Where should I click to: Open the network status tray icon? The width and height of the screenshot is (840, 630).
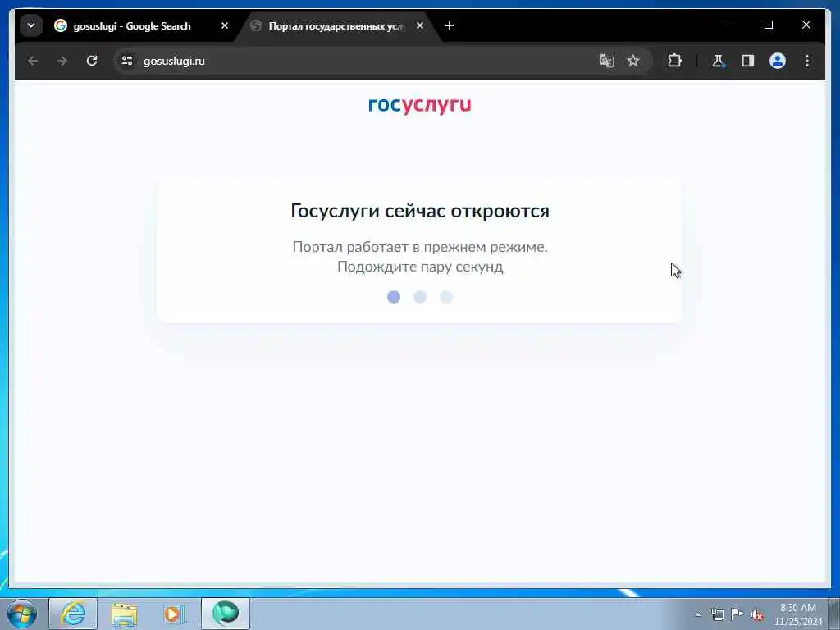pyautogui.click(x=717, y=615)
